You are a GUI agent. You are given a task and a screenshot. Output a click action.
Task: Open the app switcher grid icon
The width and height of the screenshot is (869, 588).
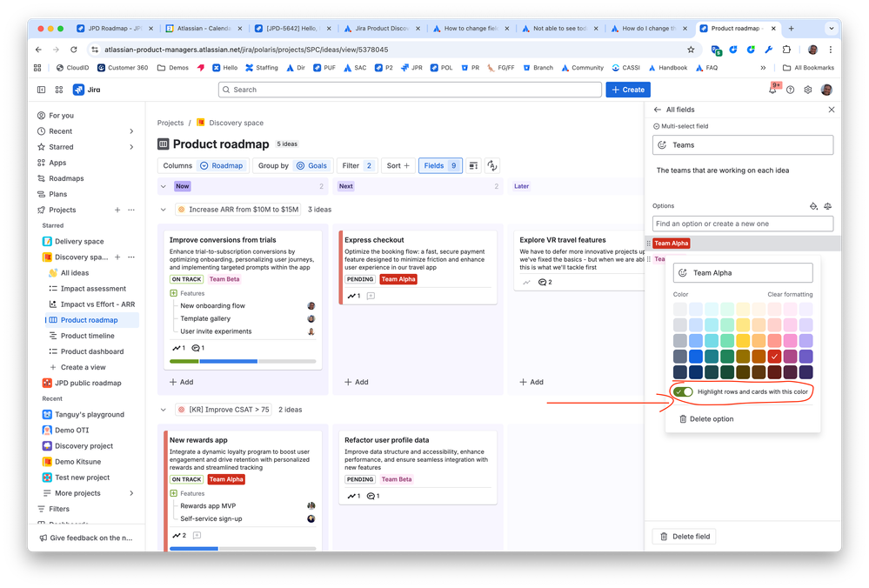pyautogui.click(x=59, y=90)
